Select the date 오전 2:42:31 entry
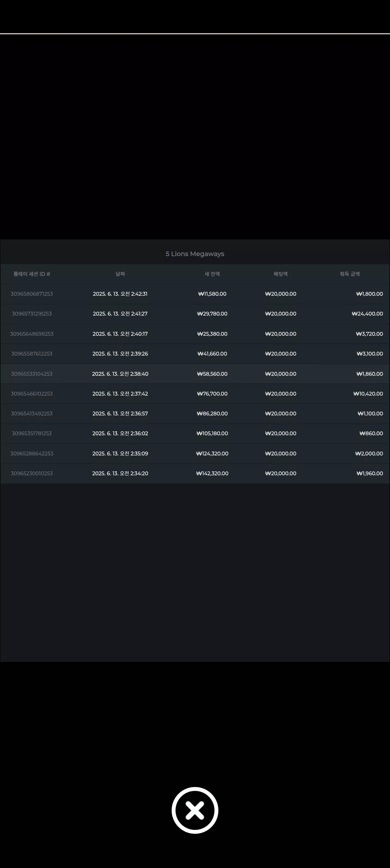This screenshot has height=868, width=390. coord(120,294)
